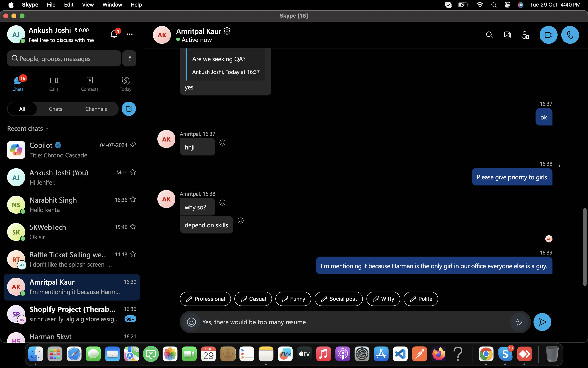
Task: Select the Chats filter pill
Action: point(55,109)
